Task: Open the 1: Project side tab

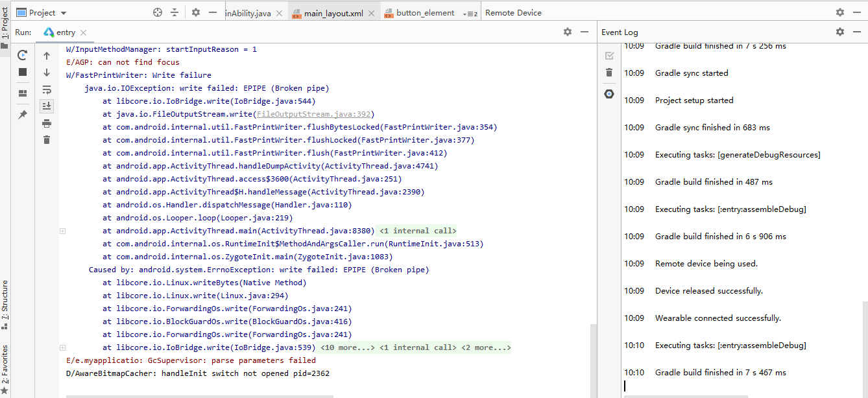Action: point(5,29)
